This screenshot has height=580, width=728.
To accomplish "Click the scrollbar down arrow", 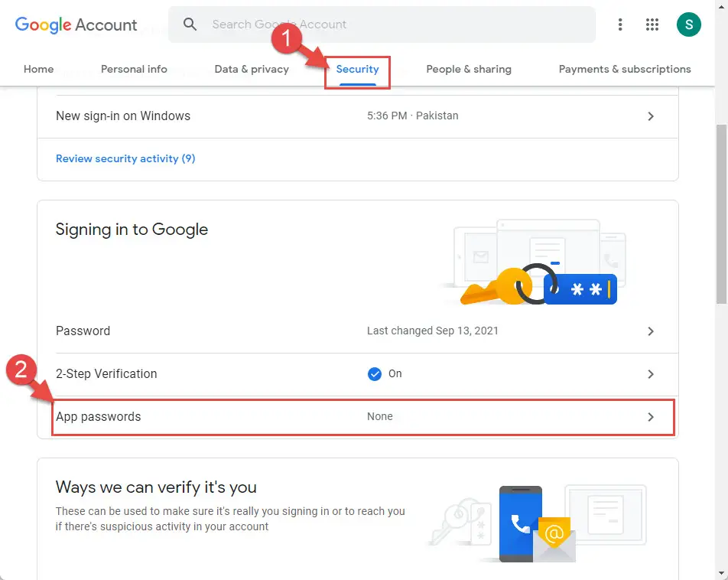I will [722, 574].
